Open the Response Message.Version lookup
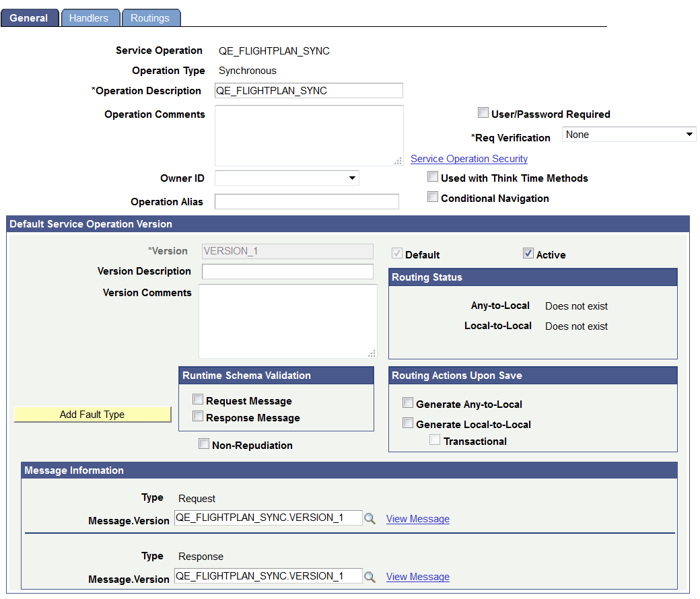 pos(369,576)
